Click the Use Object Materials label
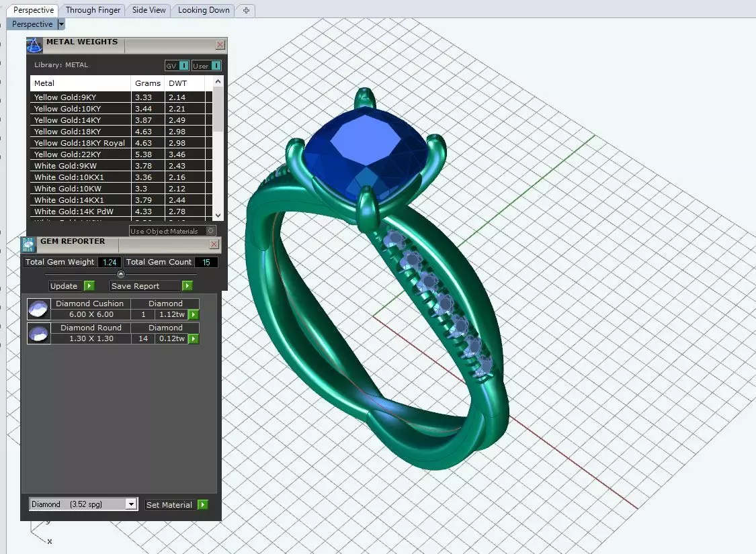The image size is (756, 554). 164,231
